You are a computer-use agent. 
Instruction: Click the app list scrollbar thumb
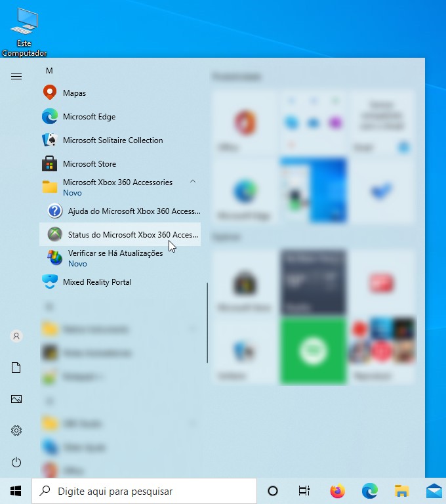pos(207,323)
